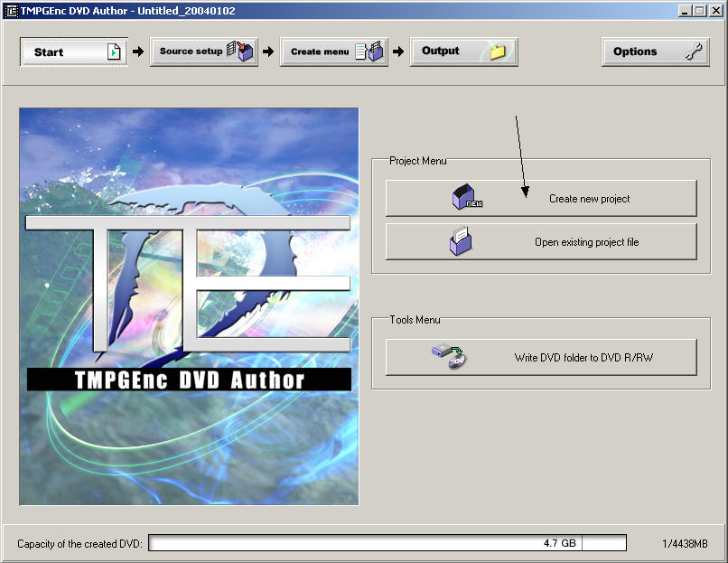728x563 pixels.
Task: Click the drive-to-disc write icon
Action: [x=449, y=356]
